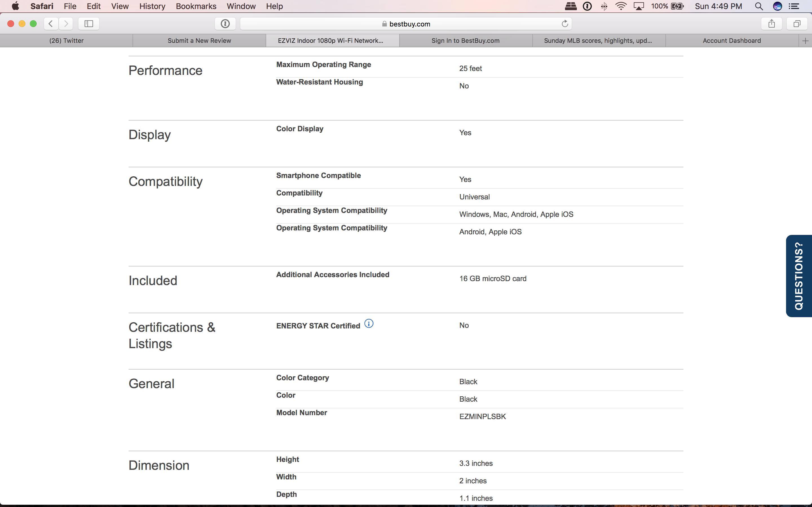Click the Share icon in the toolbar
Screen dimensions: 812x507
(771, 23)
